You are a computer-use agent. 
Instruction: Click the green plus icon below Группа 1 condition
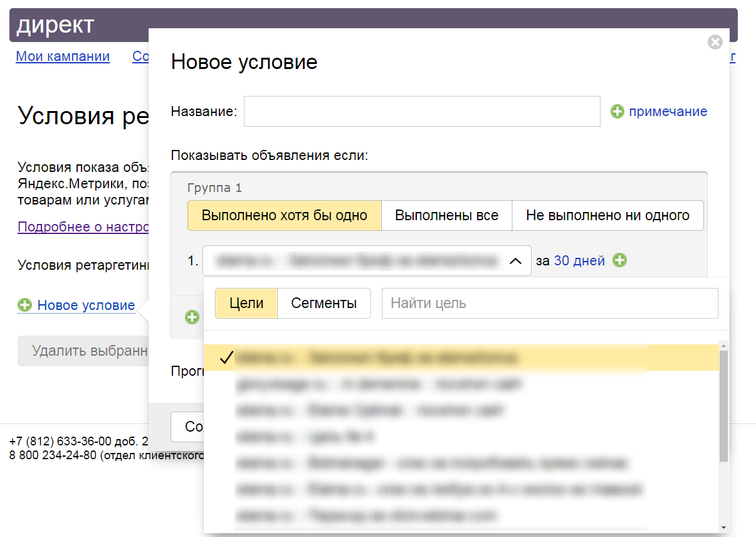[192, 317]
